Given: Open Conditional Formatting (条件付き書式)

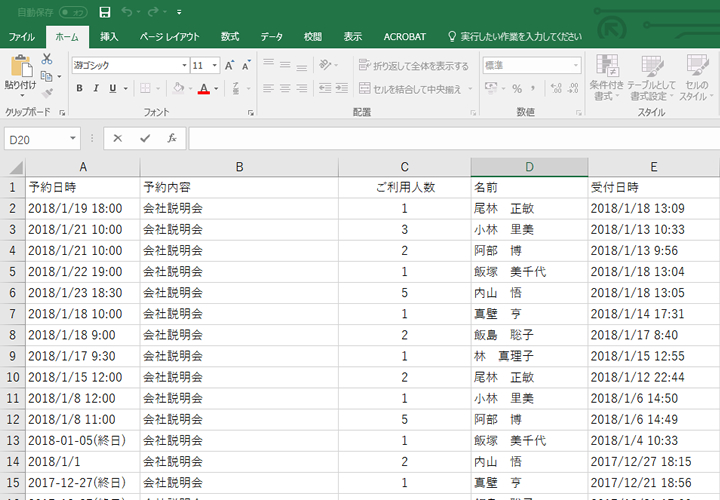Looking at the screenshot, I should point(606,77).
